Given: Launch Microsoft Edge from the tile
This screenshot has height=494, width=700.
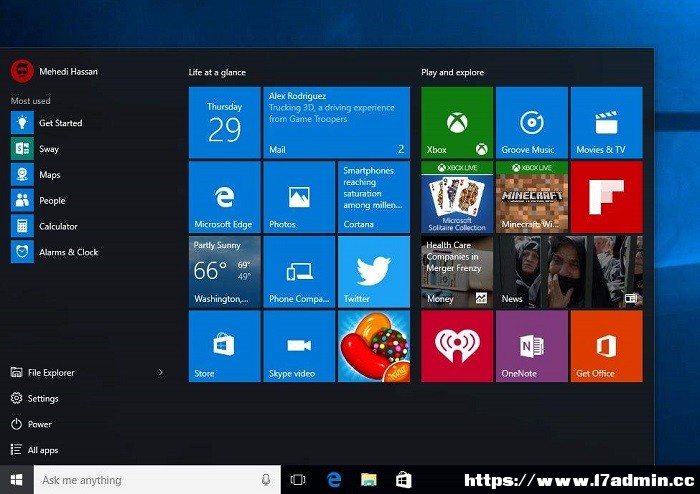Looking at the screenshot, I should [x=225, y=197].
